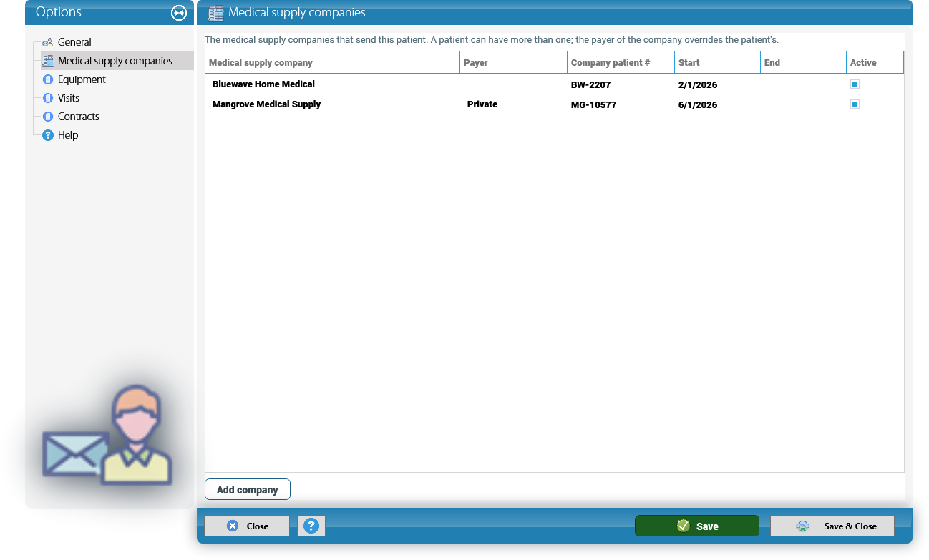
Task: Click the Add company button
Action: pyautogui.click(x=248, y=490)
